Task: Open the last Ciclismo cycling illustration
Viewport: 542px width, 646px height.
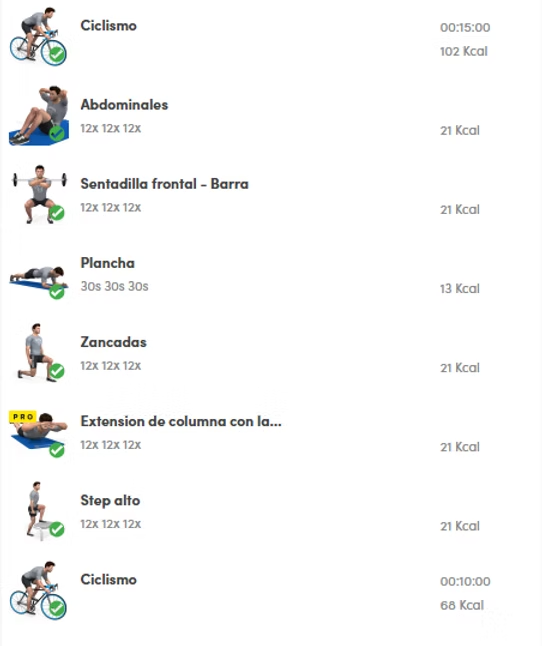Action: (38, 590)
